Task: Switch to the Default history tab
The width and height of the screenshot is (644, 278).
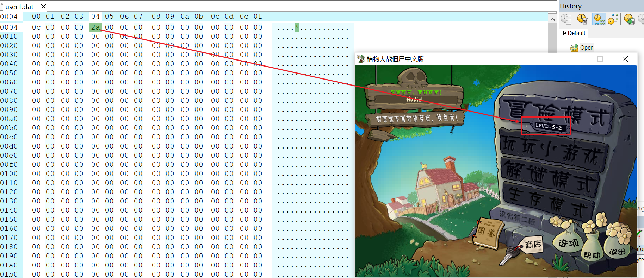Action: (574, 33)
